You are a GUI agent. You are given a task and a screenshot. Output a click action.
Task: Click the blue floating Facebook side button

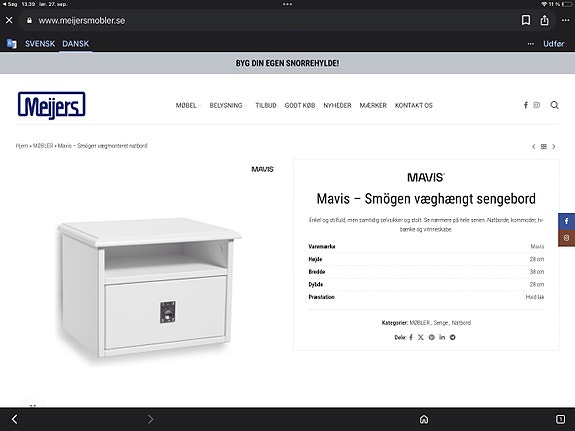coord(567,221)
